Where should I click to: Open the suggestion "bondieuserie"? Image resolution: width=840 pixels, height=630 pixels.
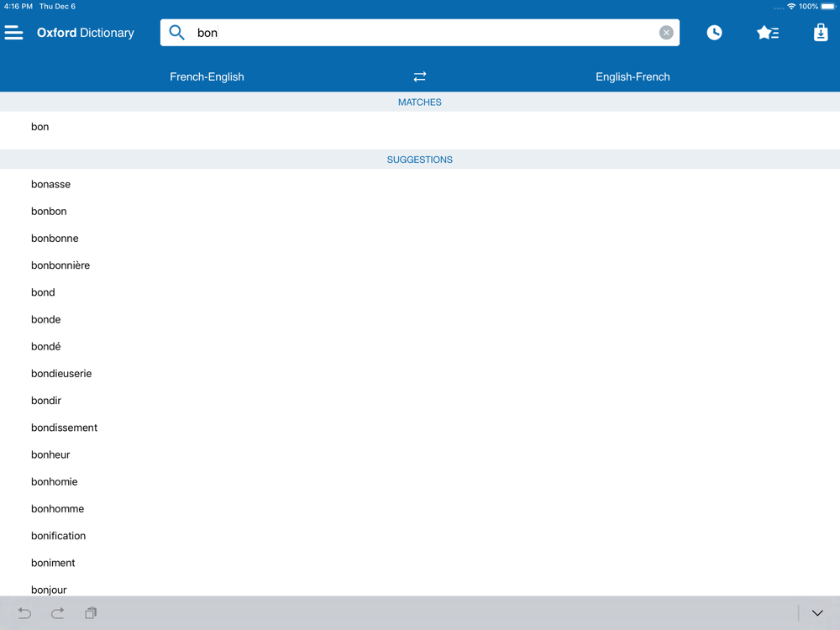(x=420, y=374)
